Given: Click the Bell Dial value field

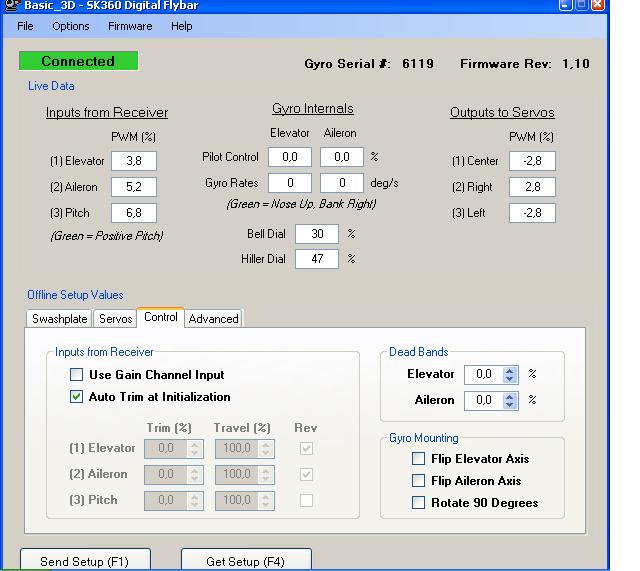Looking at the screenshot, I should pyautogui.click(x=317, y=234).
